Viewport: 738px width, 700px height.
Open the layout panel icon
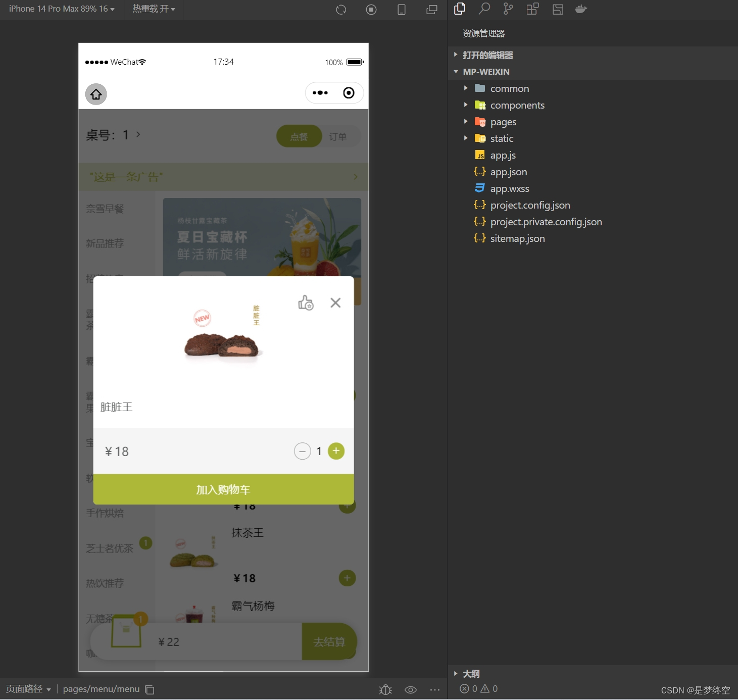pyautogui.click(x=558, y=9)
